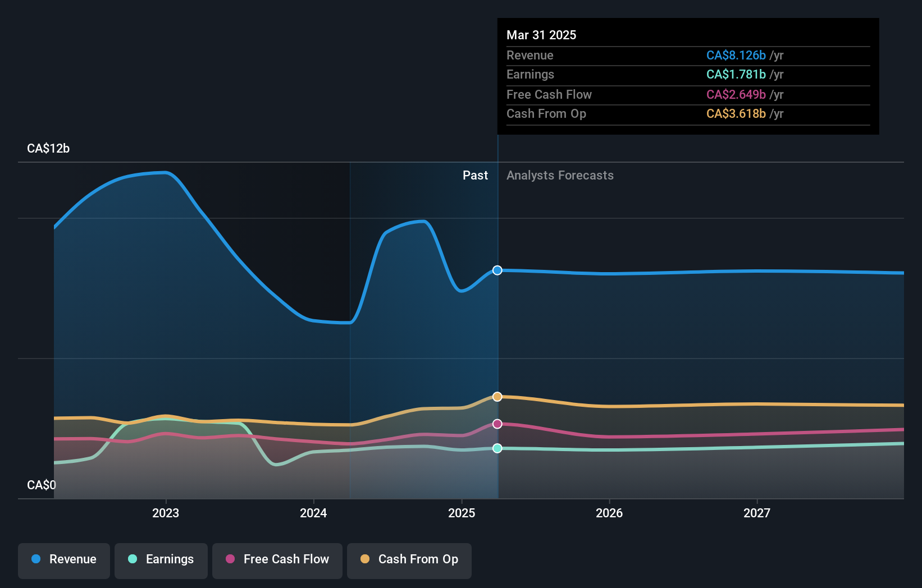922x588 pixels.
Task: Toggle the Revenue legend series
Action: [x=64, y=561]
